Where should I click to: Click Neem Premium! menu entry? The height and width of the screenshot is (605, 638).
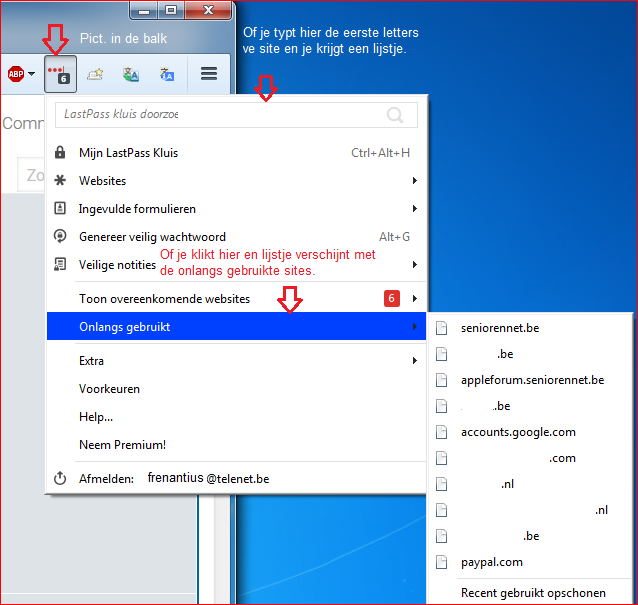[x=122, y=444]
